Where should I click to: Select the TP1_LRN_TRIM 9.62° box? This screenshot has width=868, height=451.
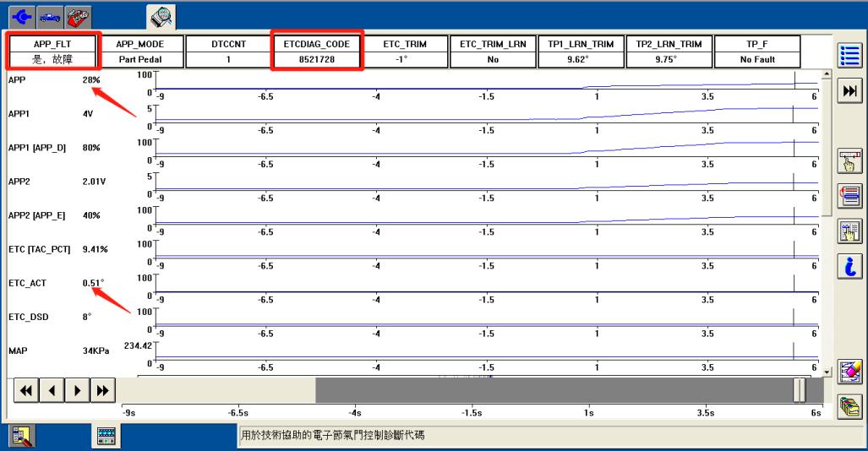click(x=581, y=52)
